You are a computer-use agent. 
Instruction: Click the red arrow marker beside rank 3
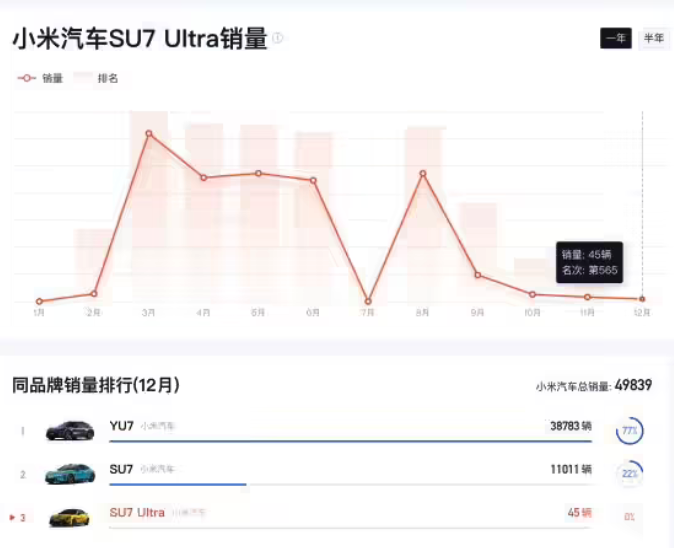[x=12, y=517]
